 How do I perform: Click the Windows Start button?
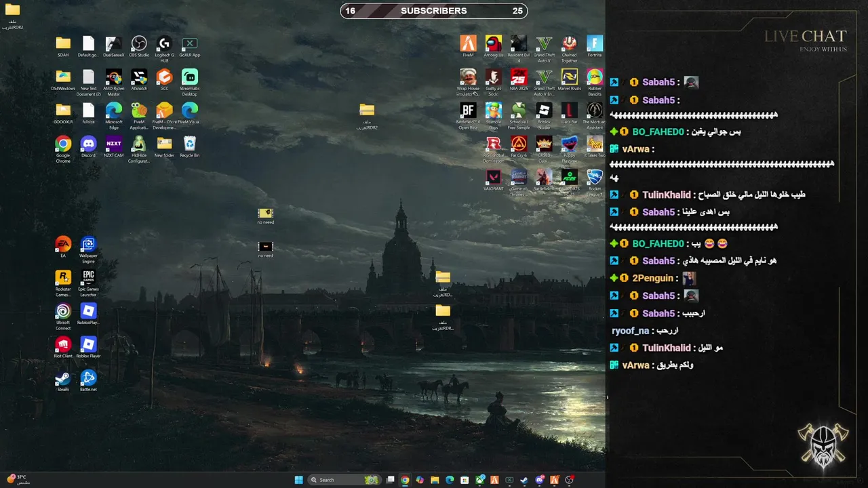[x=299, y=480]
